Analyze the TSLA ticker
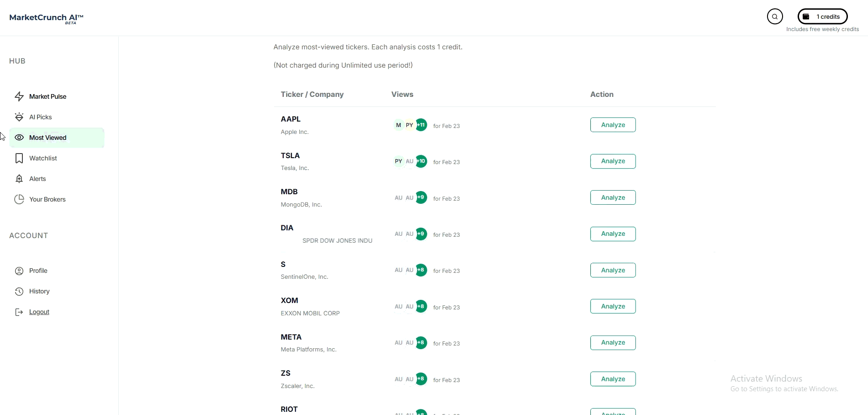The height and width of the screenshot is (415, 868). click(x=613, y=161)
